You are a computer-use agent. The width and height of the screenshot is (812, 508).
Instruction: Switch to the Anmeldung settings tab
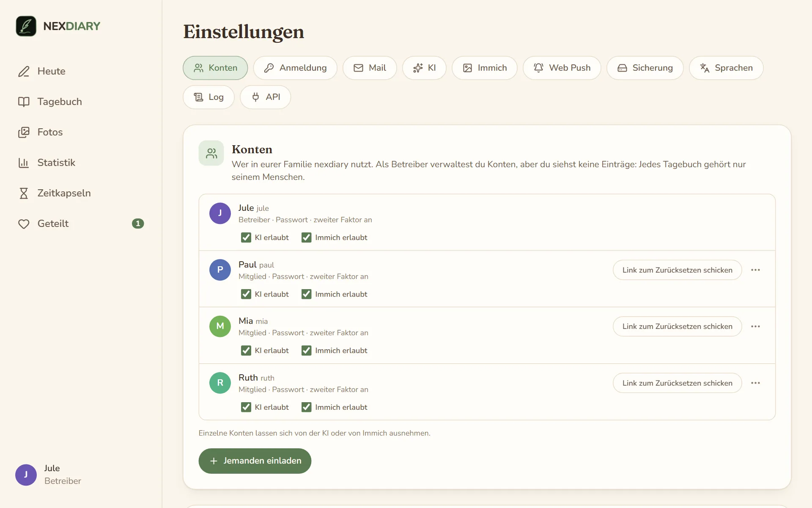coord(295,68)
